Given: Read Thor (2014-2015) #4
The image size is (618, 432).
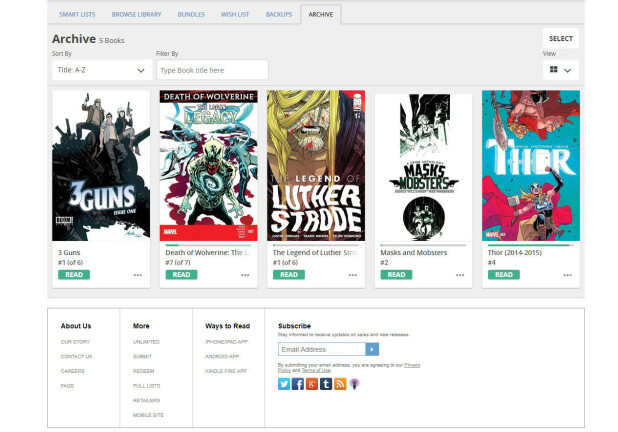Looking at the screenshot, I should (x=504, y=275).
